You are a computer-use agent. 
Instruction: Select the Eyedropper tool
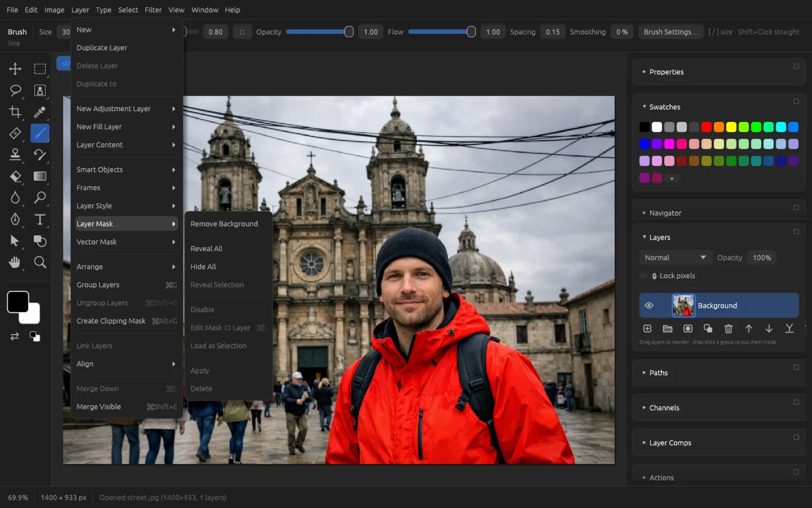tap(40, 112)
